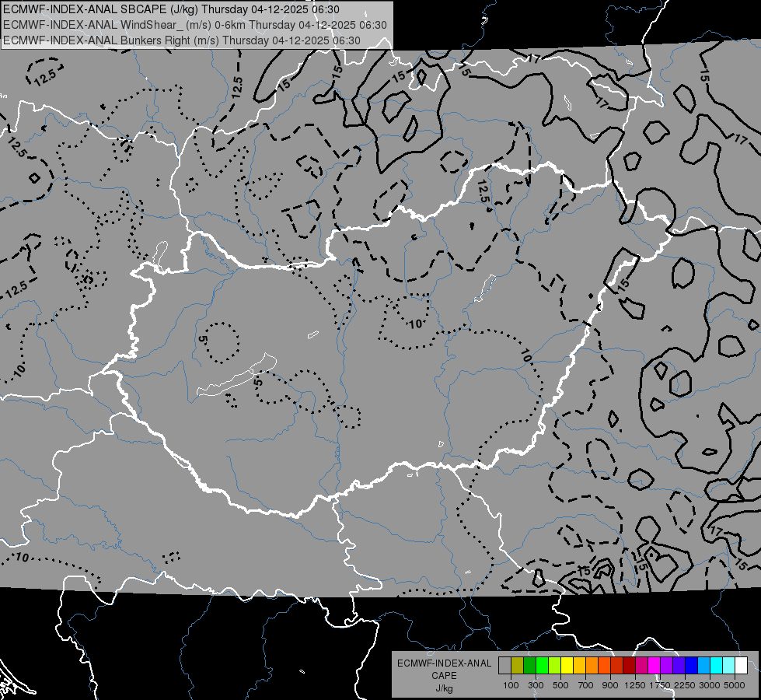
Task: Click the 1250 tick label
Action: (635, 685)
